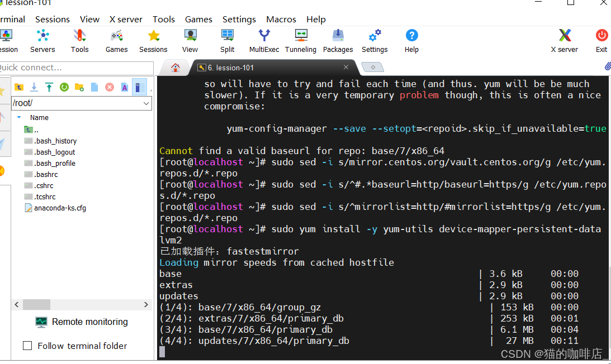This screenshot has width=611, height=364.
Task: Click the Quick connect field
Action: (x=77, y=68)
